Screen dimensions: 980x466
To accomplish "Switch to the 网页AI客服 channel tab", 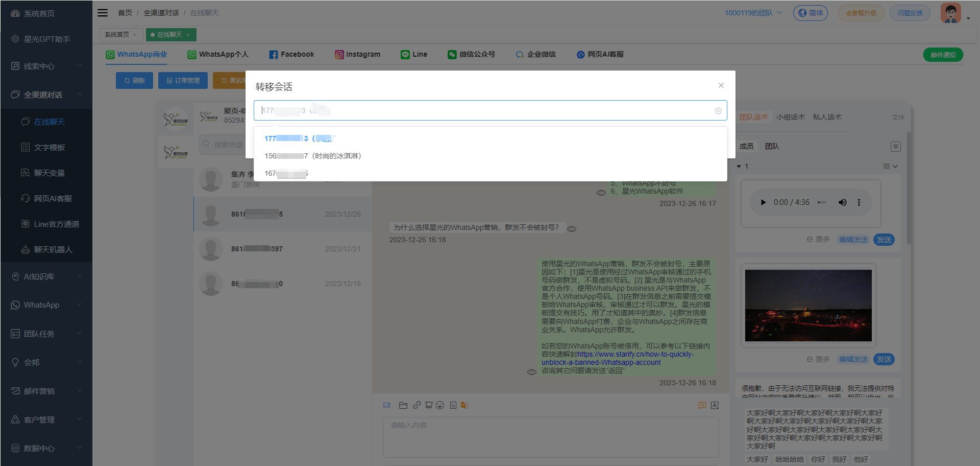I will (600, 54).
